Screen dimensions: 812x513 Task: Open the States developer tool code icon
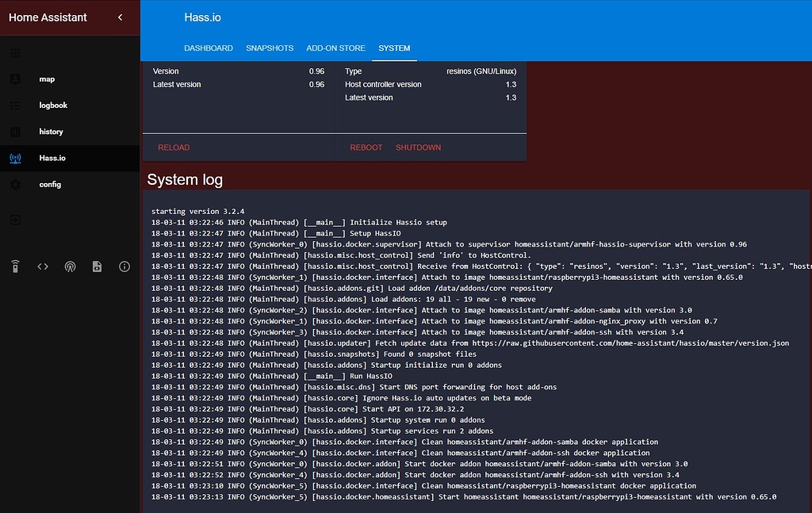43,267
